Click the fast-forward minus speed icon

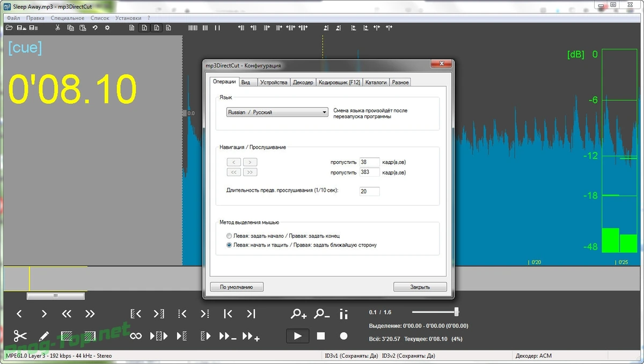(228, 336)
